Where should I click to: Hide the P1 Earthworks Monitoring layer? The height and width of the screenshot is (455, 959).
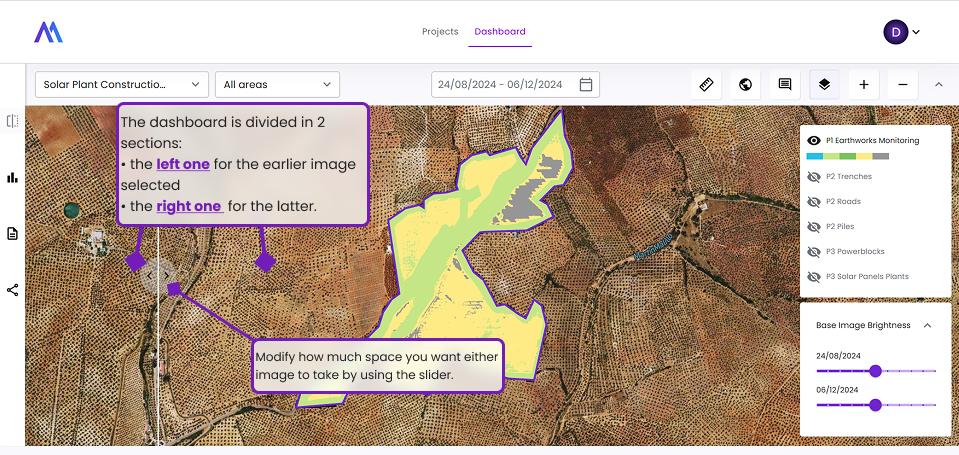click(813, 140)
